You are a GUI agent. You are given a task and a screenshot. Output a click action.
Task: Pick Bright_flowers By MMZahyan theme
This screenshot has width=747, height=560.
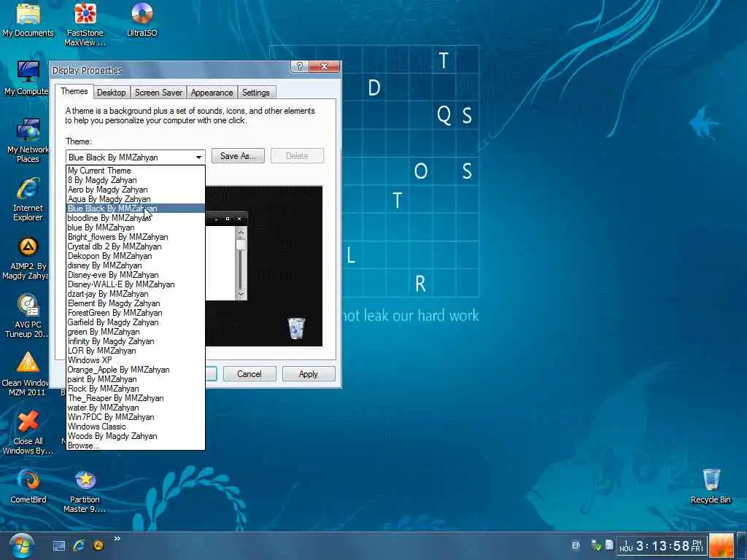(x=135, y=237)
